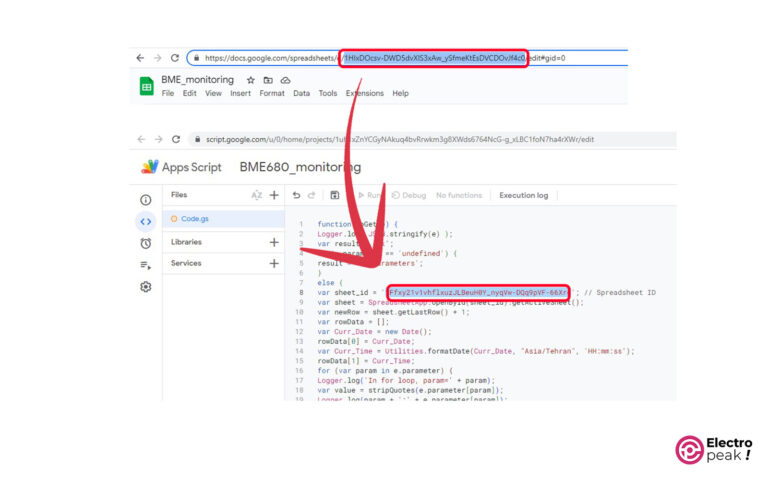Image resolution: width=768 pixels, height=480 pixels.
Task: Click the move to folder icon
Action: point(267,80)
